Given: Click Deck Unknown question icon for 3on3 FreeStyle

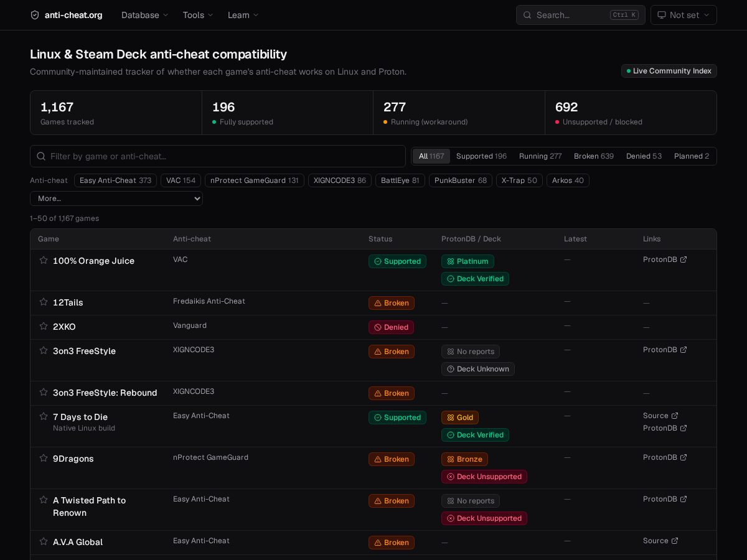Looking at the screenshot, I should [451, 369].
